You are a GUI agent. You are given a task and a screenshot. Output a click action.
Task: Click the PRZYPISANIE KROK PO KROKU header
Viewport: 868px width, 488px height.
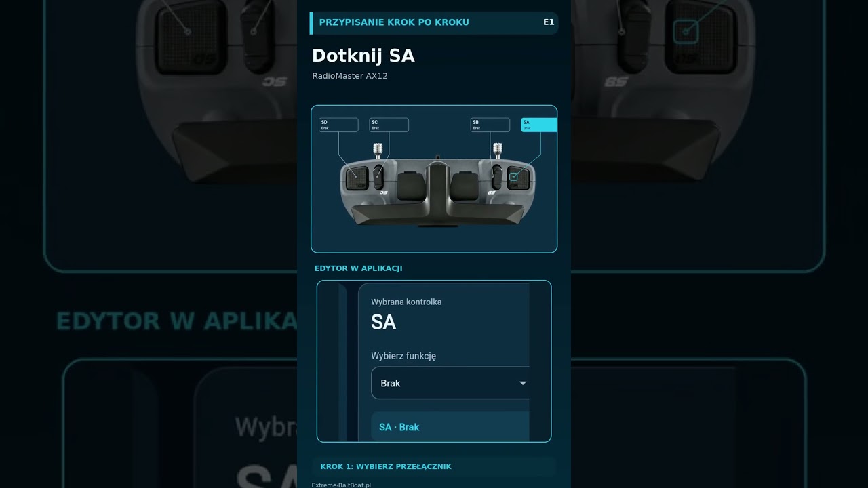click(394, 22)
